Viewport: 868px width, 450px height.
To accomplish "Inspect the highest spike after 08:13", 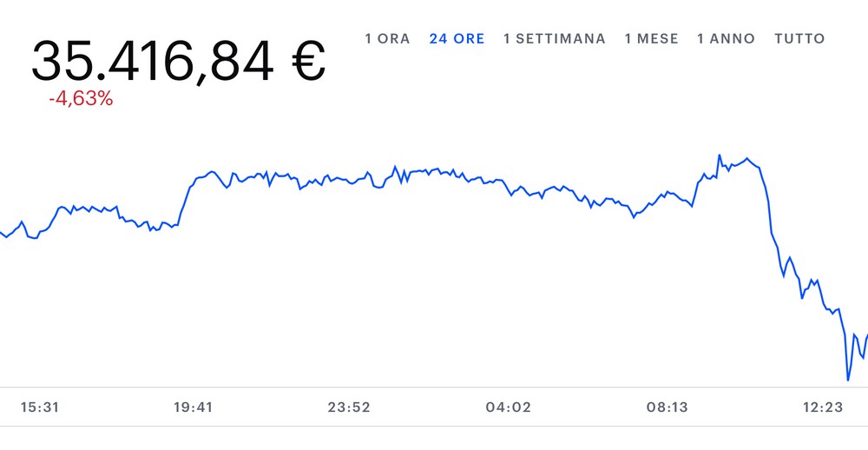I will (719, 156).
